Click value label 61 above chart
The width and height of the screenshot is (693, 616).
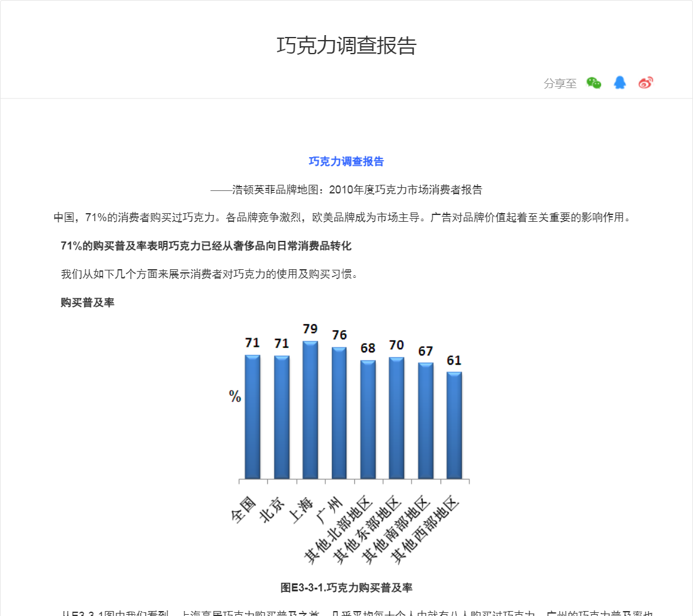coord(454,360)
